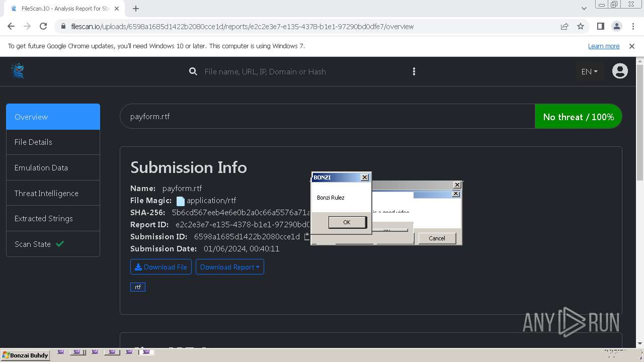Open the File Details section
This screenshot has width=644, height=362.
(53, 142)
